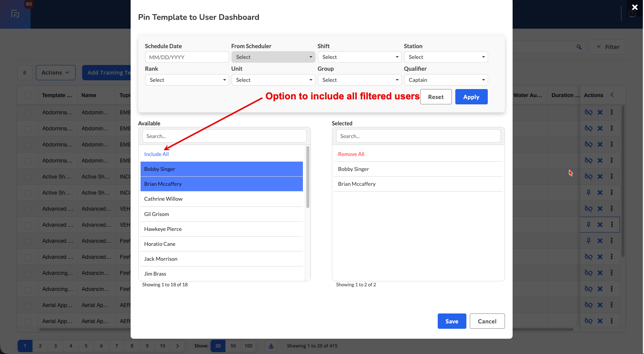Click the pin icon in the Advanced Firef row

click(589, 241)
